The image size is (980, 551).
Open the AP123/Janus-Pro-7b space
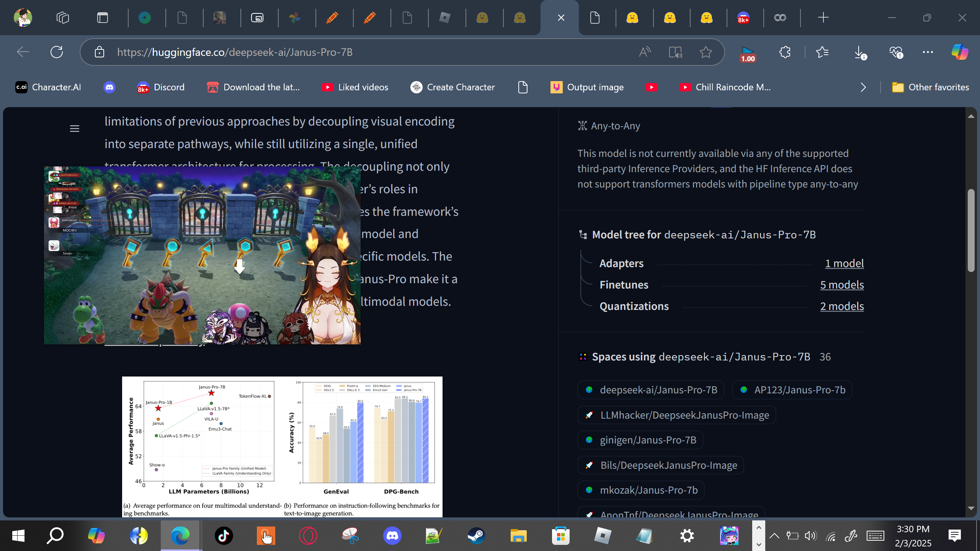coord(792,390)
